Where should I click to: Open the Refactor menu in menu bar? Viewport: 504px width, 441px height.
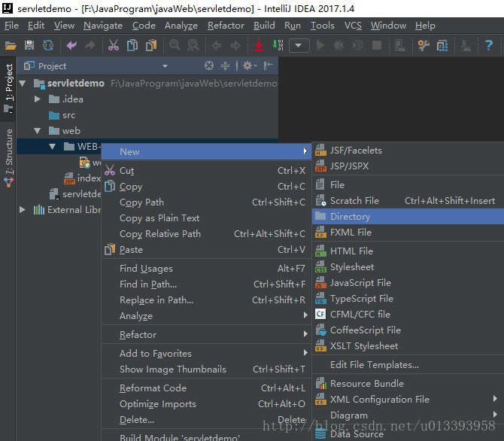coord(226,26)
